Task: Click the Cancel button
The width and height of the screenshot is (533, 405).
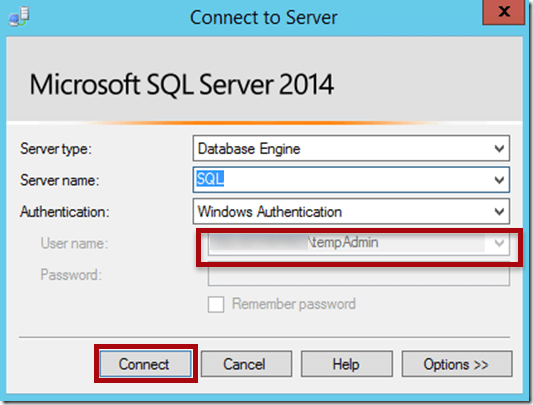Action: tap(246, 364)
